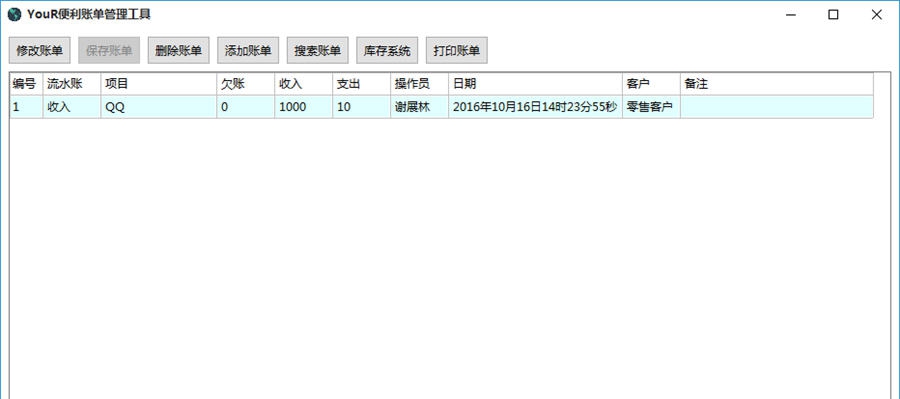Select the expense cell showing 10
Viewport: 900px width, 399px height.
(362, 107)
